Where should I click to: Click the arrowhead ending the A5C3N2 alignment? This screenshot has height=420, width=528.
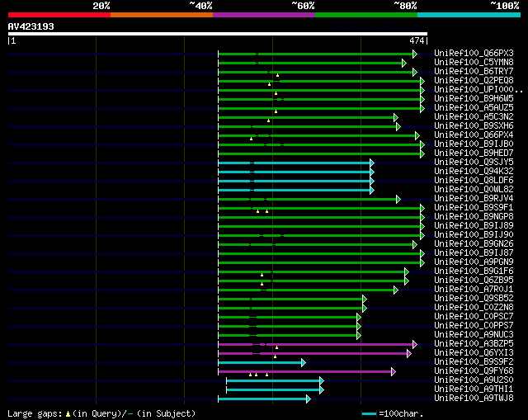tap(396, 117)
